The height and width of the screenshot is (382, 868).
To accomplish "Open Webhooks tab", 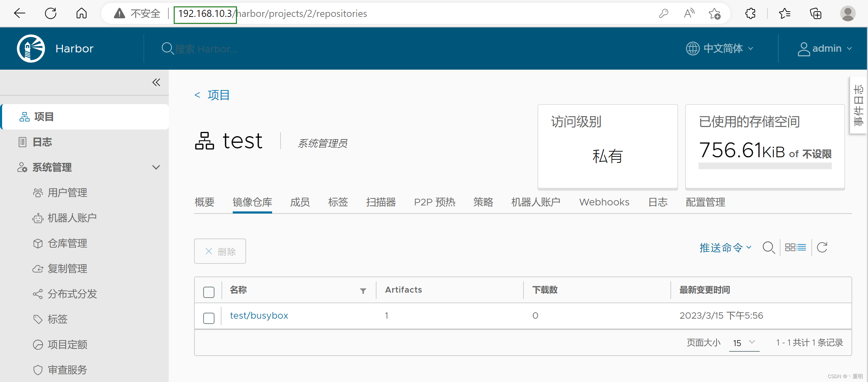I will pos(604,202).
